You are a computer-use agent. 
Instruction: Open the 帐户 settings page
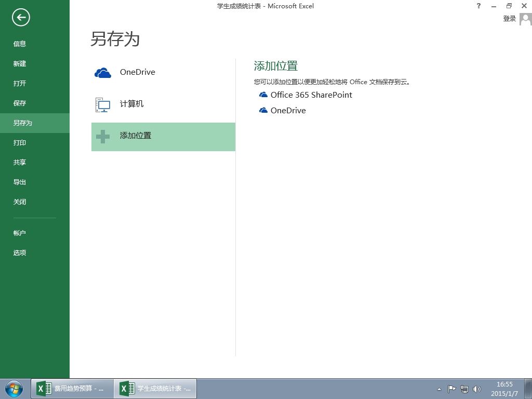tap(20, 233)
